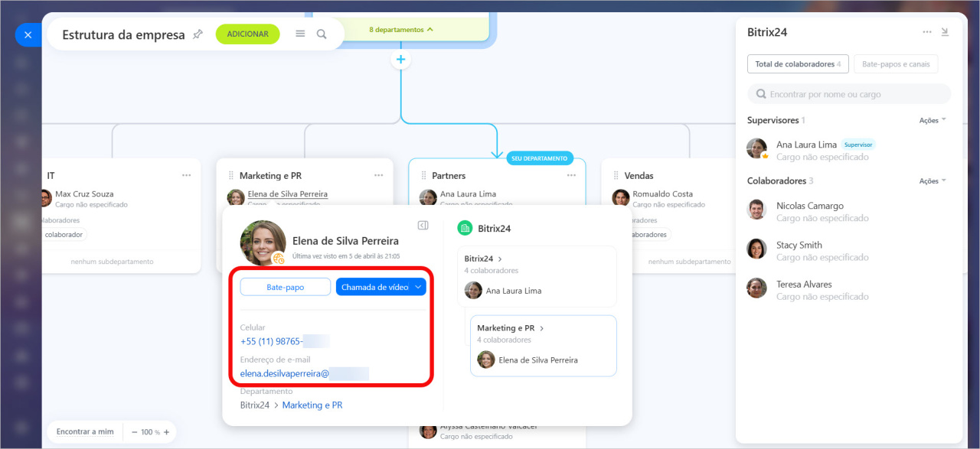Click Stacy Smith's avatar
The height and width of the screenshot is (449, 980).
(756, 249)
